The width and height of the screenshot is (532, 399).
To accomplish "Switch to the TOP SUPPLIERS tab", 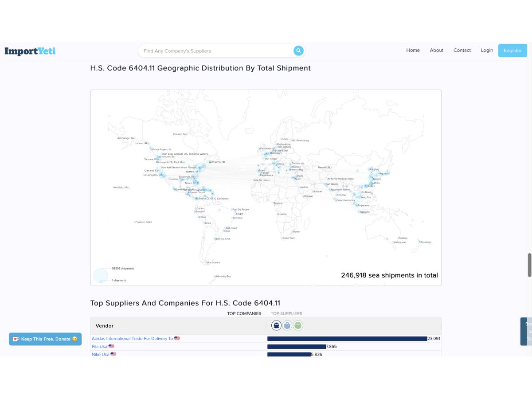I will tap(286, 313).
